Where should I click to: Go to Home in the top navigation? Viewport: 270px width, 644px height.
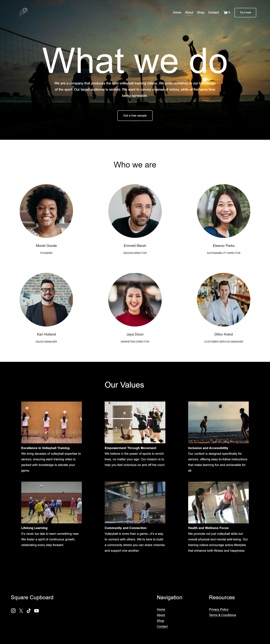tap(177, 13)
